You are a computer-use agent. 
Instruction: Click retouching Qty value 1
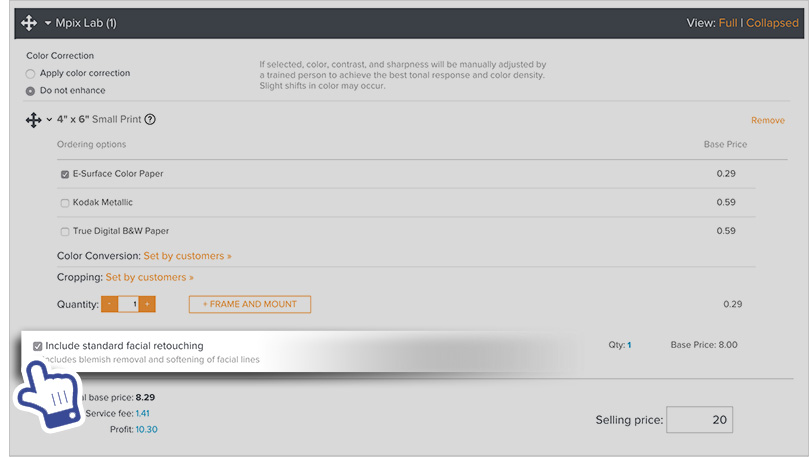tap(629, 345)
